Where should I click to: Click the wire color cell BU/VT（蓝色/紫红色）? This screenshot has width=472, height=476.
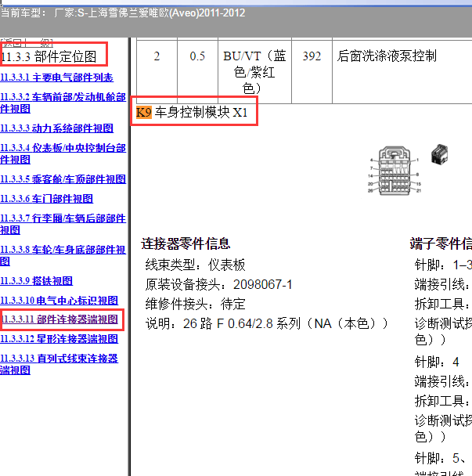tap(254, 72)
